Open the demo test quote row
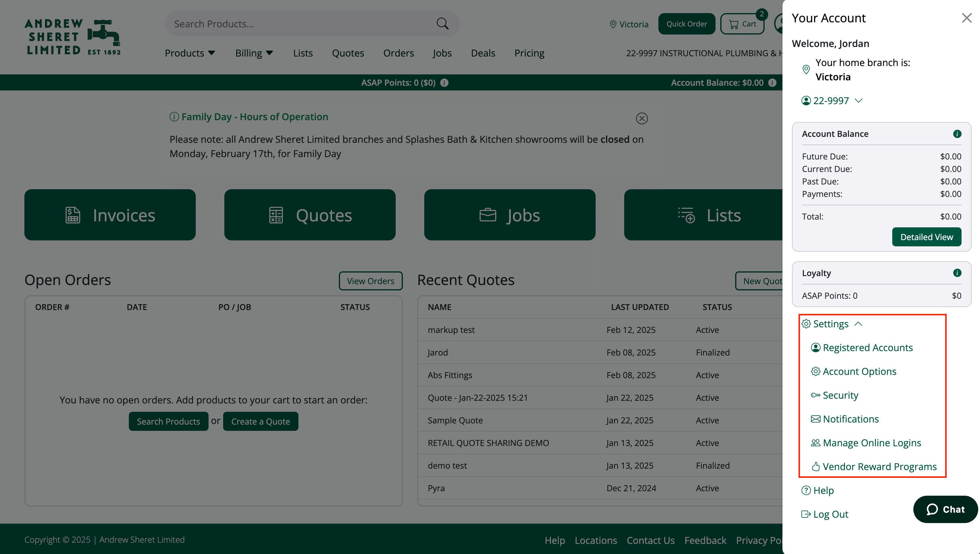Screen dimensions: 980x554 [600, 466]
